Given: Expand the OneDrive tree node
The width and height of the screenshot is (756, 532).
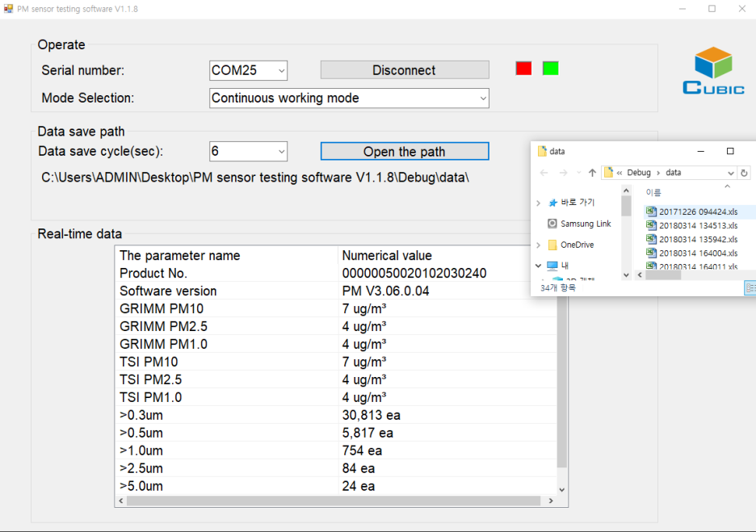Looking at the screenshot, I should coord(539,245).
